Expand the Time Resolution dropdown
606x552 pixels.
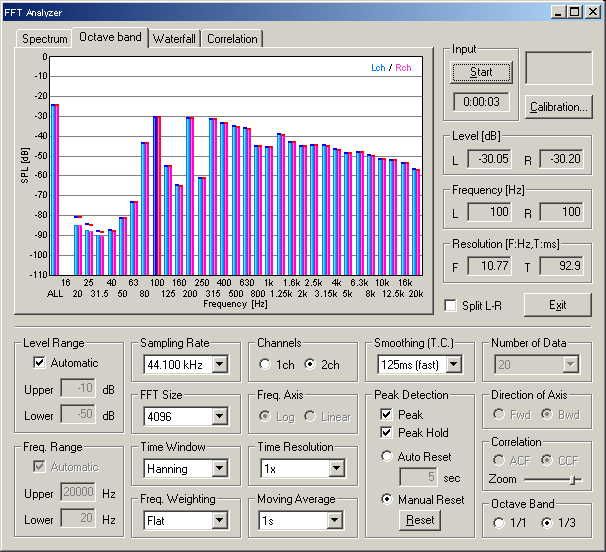(x=337, y=469)
